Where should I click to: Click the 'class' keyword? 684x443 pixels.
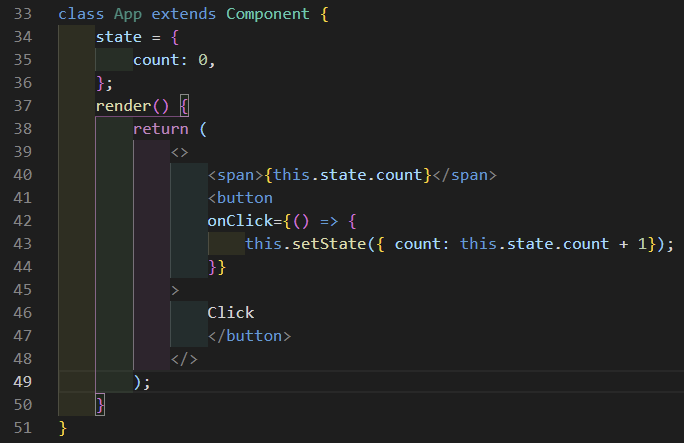[81, 14]
